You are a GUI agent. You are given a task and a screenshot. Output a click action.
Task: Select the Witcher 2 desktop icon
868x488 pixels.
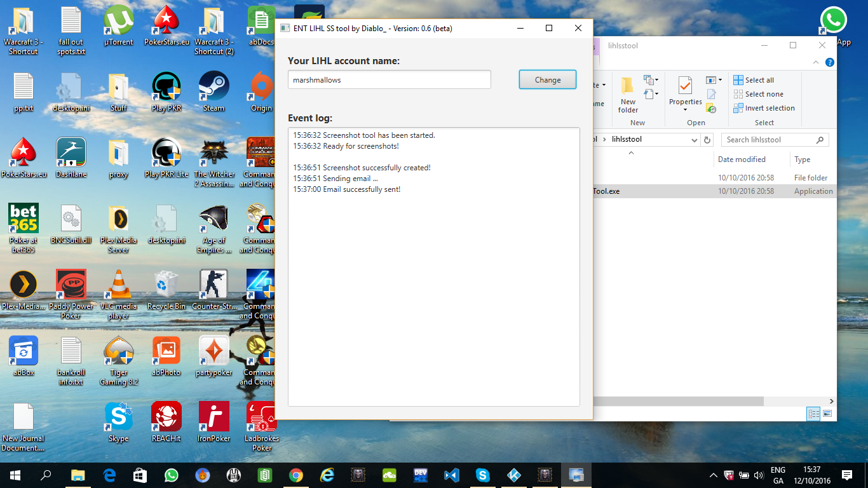[214, 162]
